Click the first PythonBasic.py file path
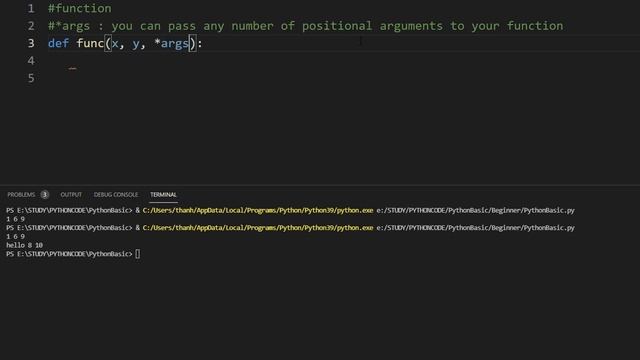This screenshot has height=360, width=640. [476, 211]
